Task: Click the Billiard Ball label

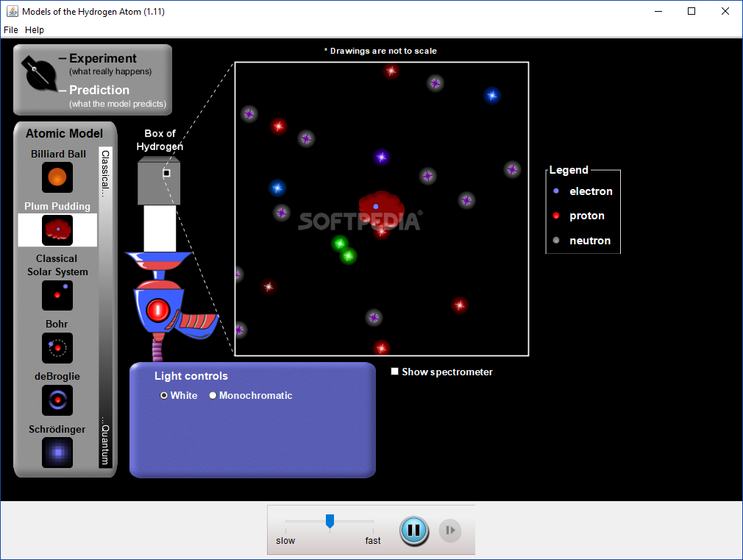Action: (x=58, y=154)
